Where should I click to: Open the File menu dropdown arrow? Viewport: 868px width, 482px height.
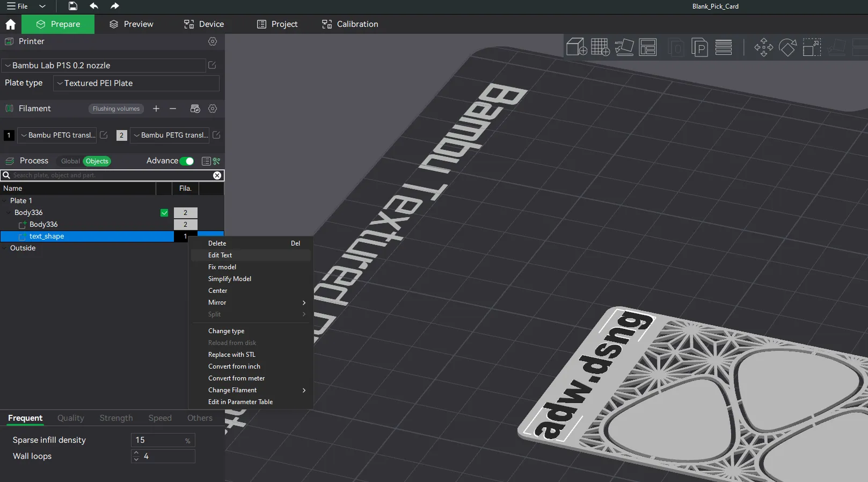coord(42,6)
